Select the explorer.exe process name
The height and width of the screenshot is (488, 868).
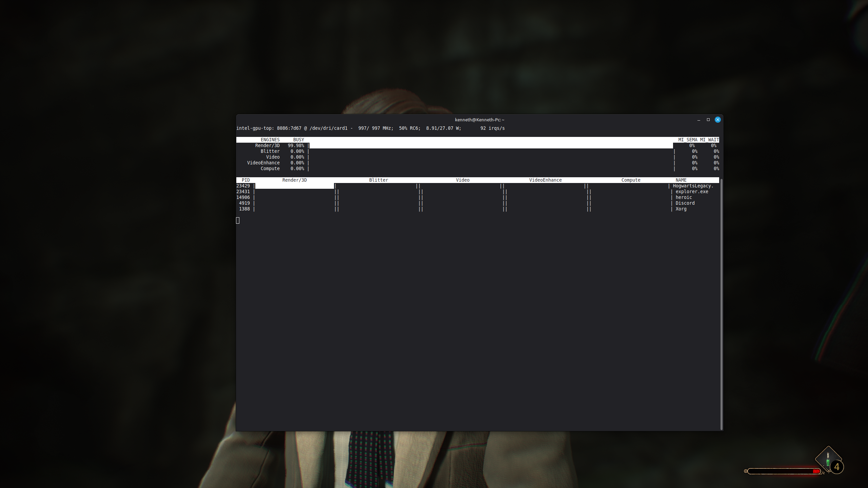[x=692, y=191]
